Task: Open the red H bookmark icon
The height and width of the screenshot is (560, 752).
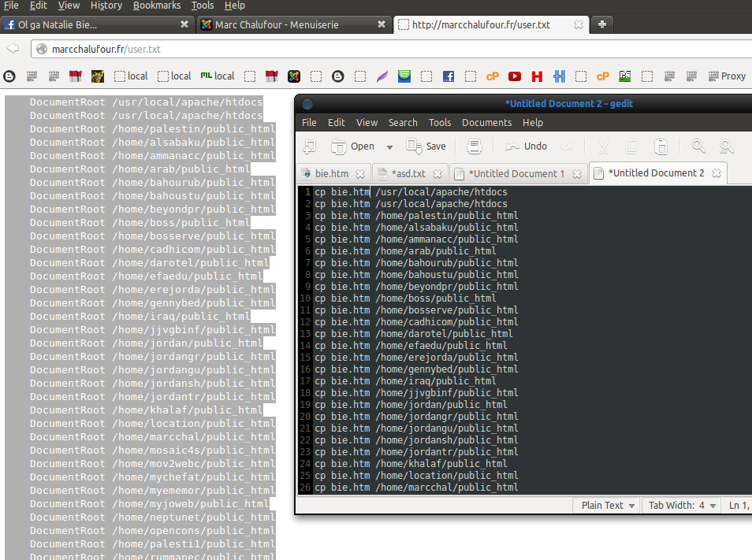Action: [x=537, y=76]
